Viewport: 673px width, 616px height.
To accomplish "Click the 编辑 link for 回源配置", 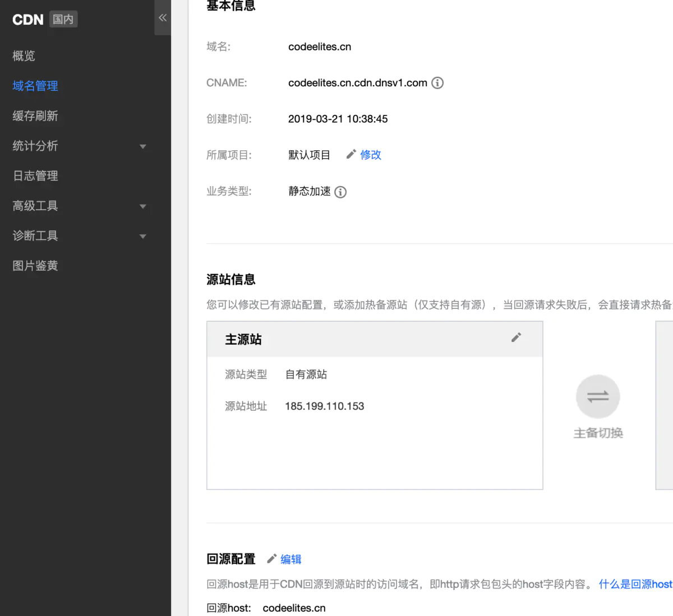I will (291, 559).
